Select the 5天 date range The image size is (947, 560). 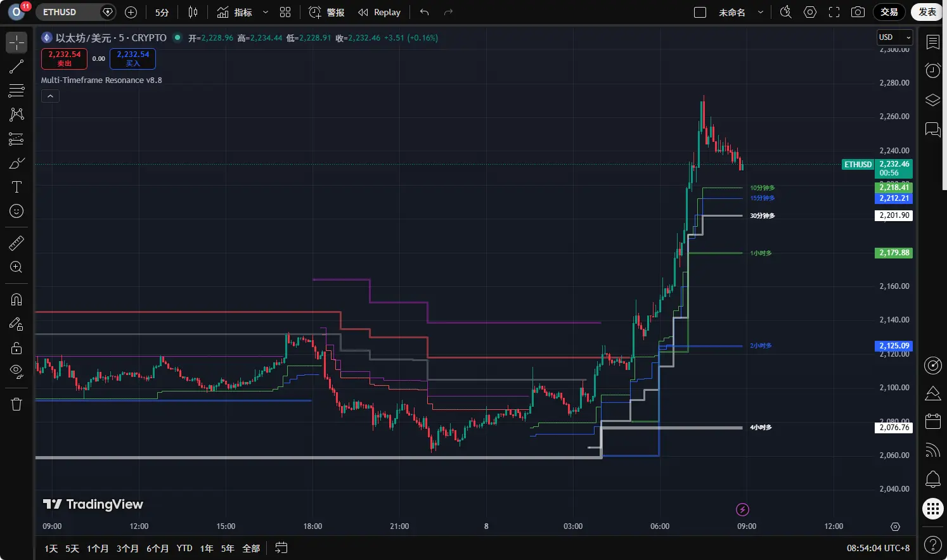[x=72, y=549]
